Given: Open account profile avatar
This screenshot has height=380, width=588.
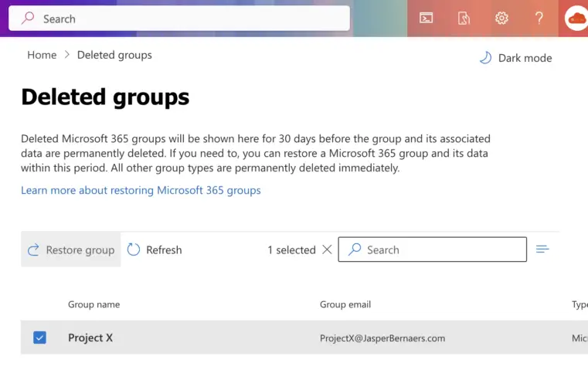Looking at the screenshot, I should [576, 18].
